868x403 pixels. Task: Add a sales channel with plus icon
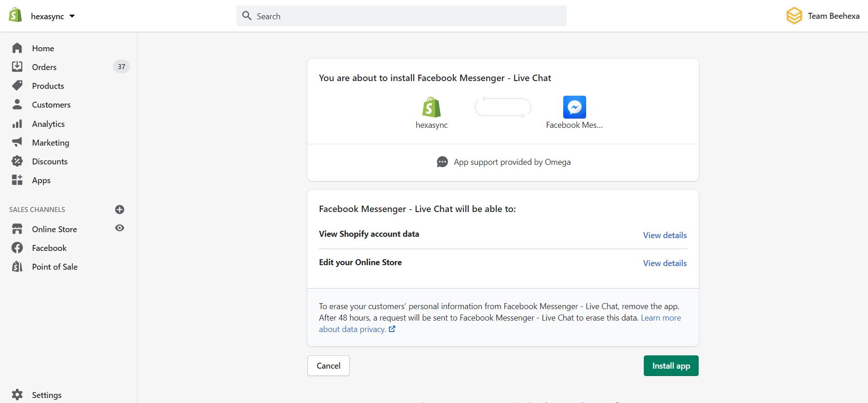[120, 209]
